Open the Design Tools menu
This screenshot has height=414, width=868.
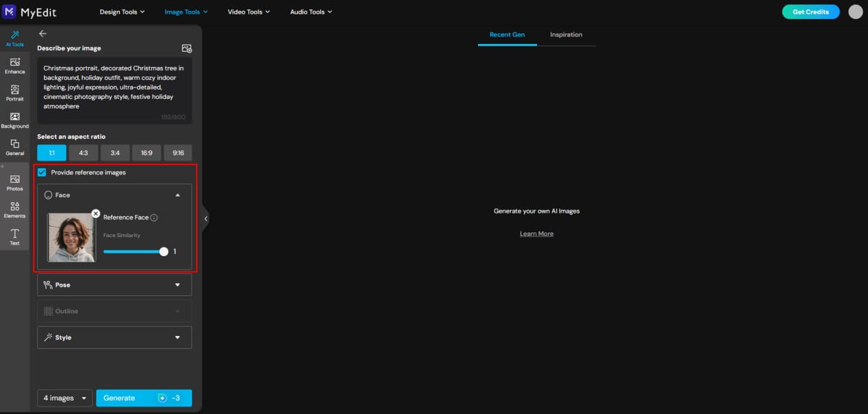122,12
